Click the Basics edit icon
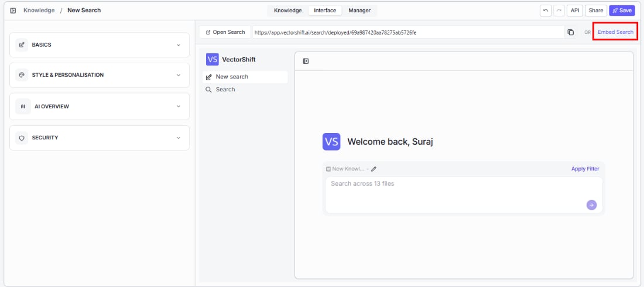The image size is (644, 287). tap(22, 45)
